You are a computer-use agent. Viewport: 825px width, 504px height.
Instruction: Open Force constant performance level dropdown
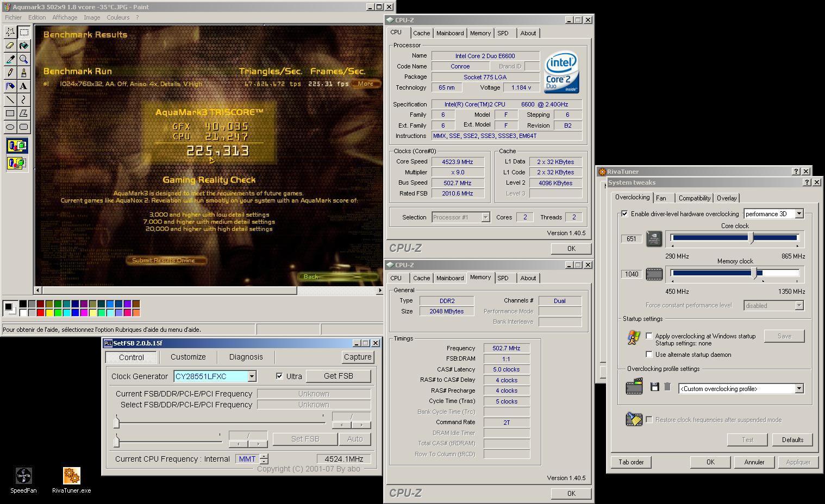pyautogui.click(x=799, y=306)
